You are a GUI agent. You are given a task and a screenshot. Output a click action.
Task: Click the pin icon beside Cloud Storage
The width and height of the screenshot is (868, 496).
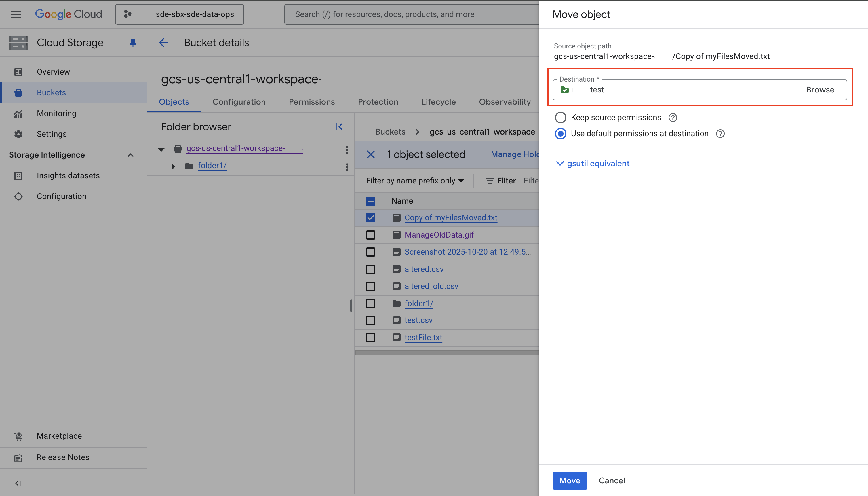click(x=133, y=43)
